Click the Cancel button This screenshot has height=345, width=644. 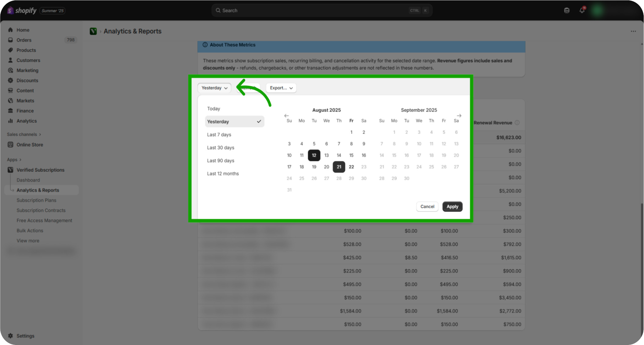coord(427,206)
